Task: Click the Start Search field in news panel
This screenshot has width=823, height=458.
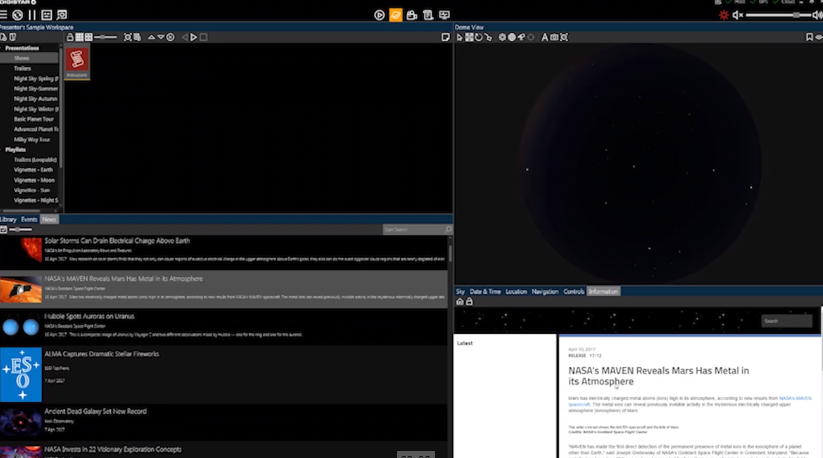Action: point(417,229)
